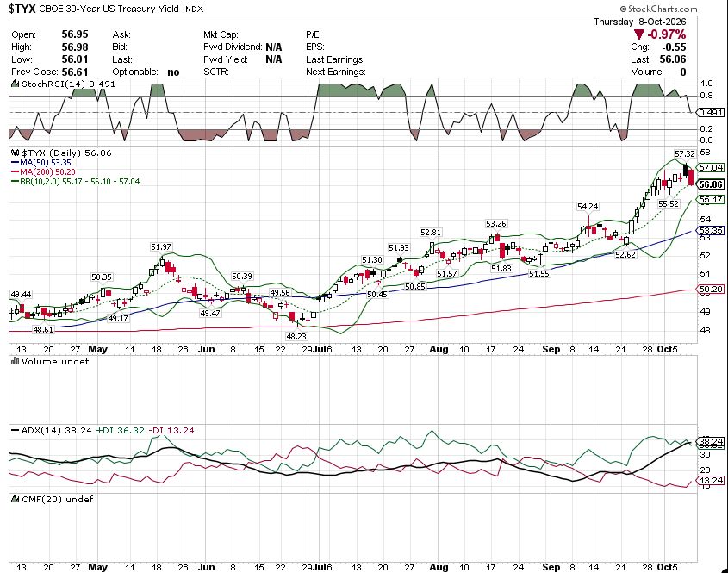Click the 57.04 upper band axis tag
The image size is (728, 573).
pos(711,168)
